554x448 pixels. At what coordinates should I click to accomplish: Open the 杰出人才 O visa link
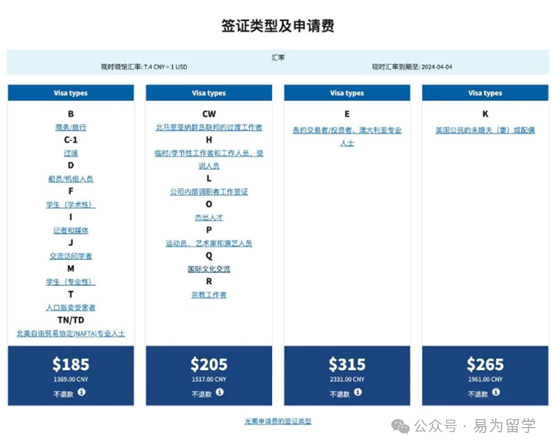point(209,218)
